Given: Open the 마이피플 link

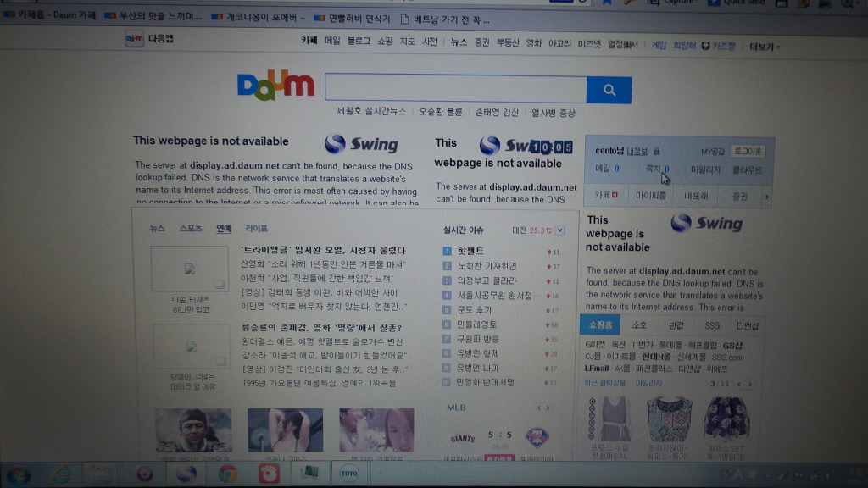Looking at the screenshot, I should (650, 196).
